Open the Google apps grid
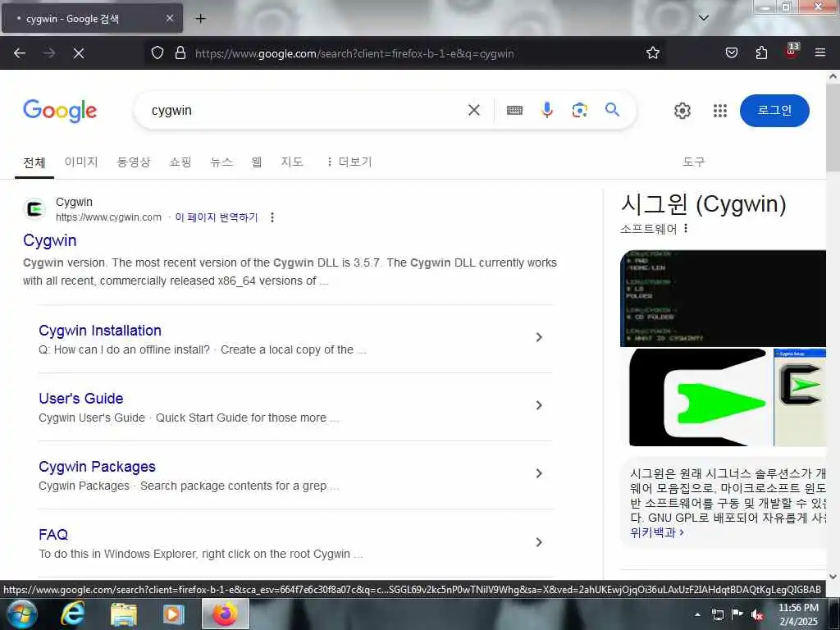This screenshot has height=630, width=840. tap(720, 111)
